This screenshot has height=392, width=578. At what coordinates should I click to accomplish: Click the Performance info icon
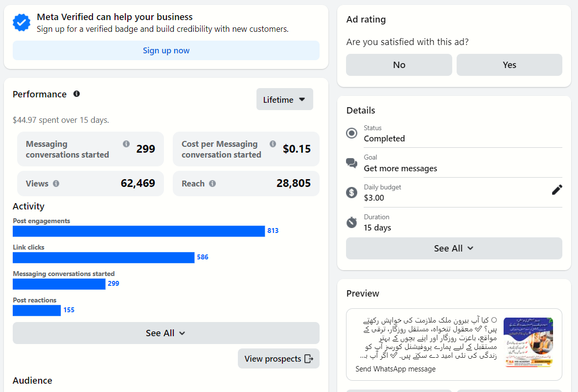point(76,94)
